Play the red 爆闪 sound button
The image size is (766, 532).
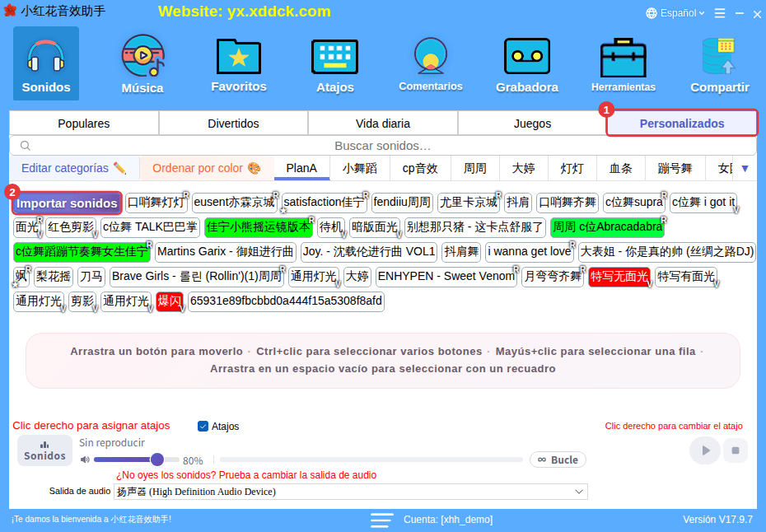(x=170, y=301)
